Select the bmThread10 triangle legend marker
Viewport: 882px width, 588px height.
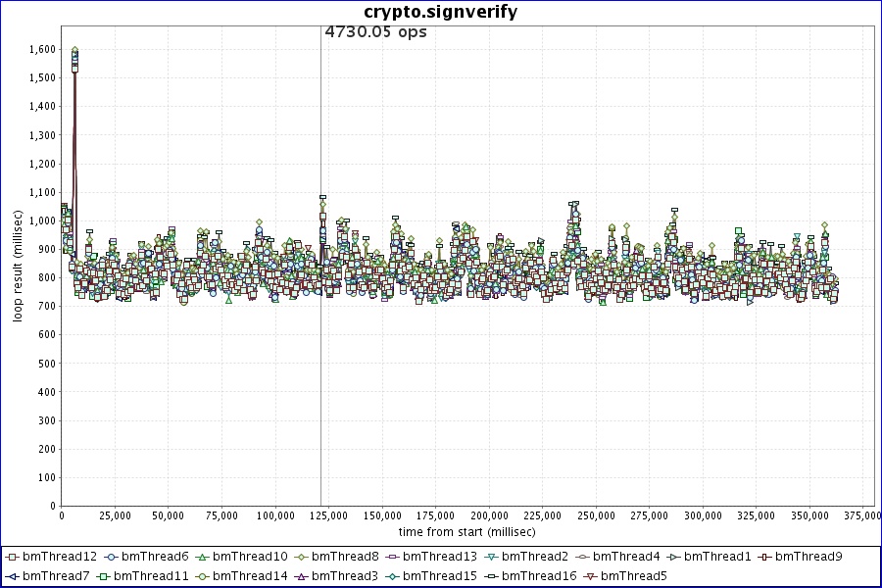point(202,557)
